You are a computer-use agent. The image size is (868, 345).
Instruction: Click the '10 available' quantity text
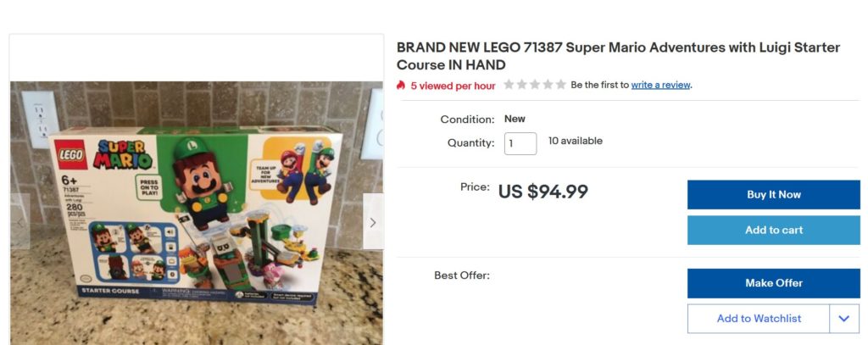(575, 141)
